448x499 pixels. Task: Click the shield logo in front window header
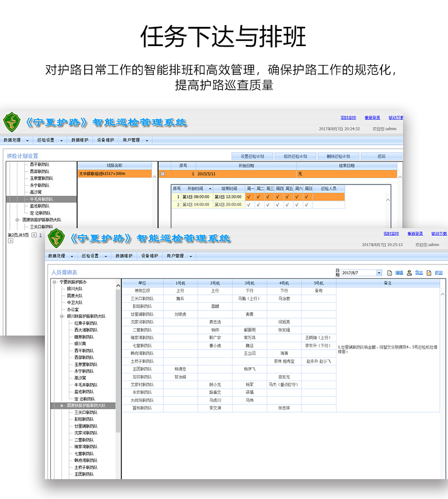[x=57, y=238]
